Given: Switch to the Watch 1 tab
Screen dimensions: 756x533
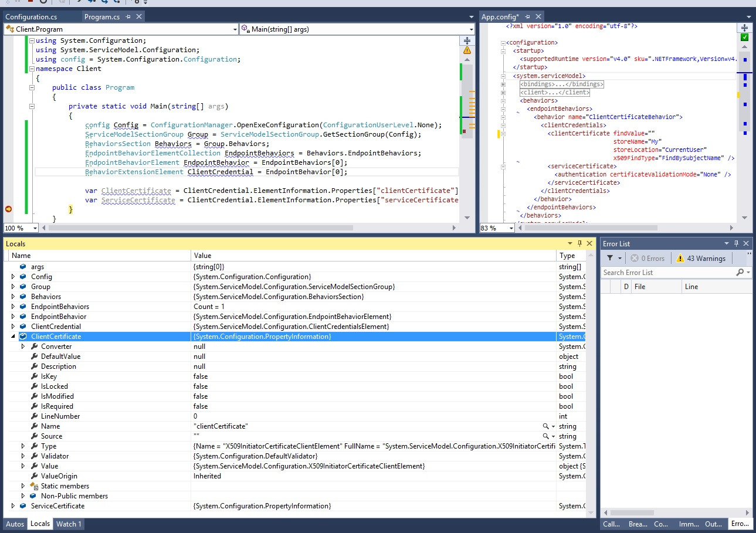Looking at the screenshot, I should (x=69, y=524).
